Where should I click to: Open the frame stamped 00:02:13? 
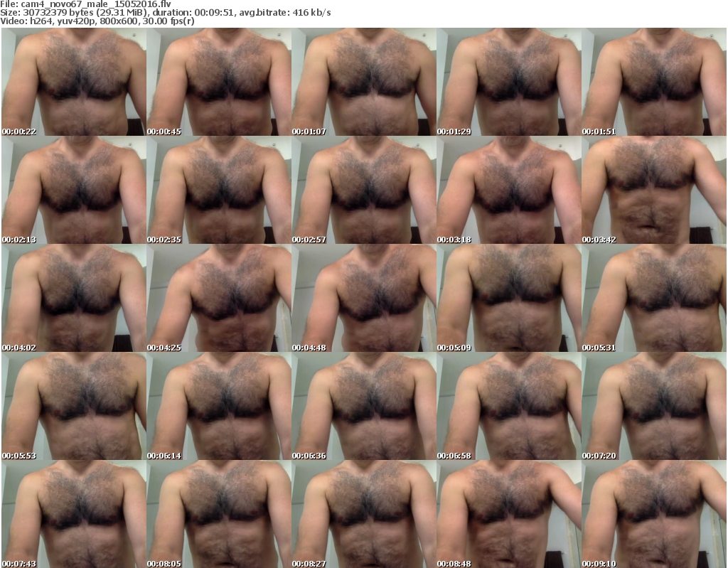tap(74, 190)
